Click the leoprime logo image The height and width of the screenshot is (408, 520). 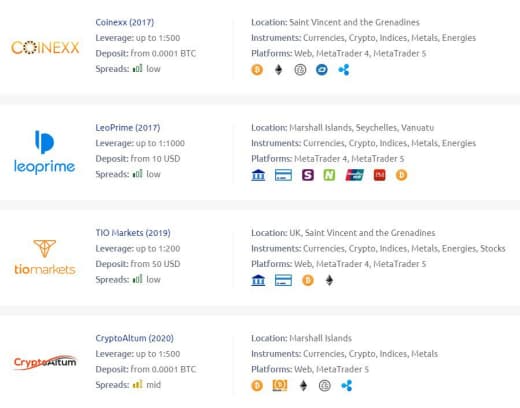[44, 152]
